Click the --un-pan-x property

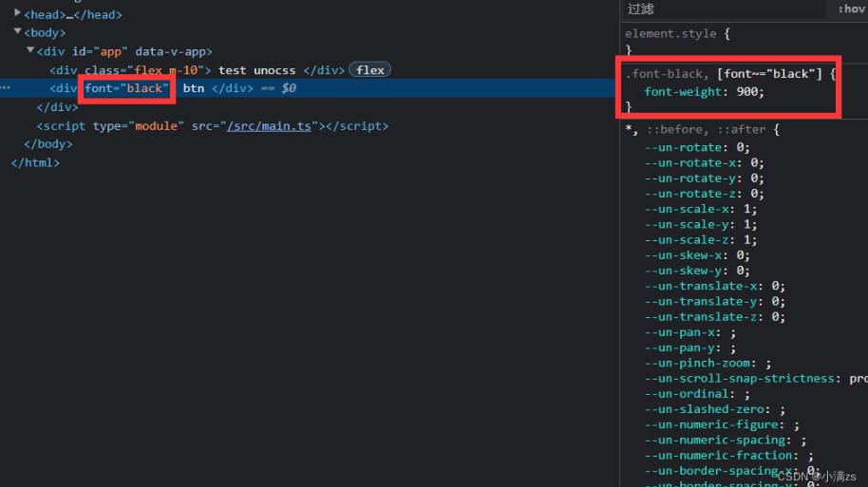point(679,332)
